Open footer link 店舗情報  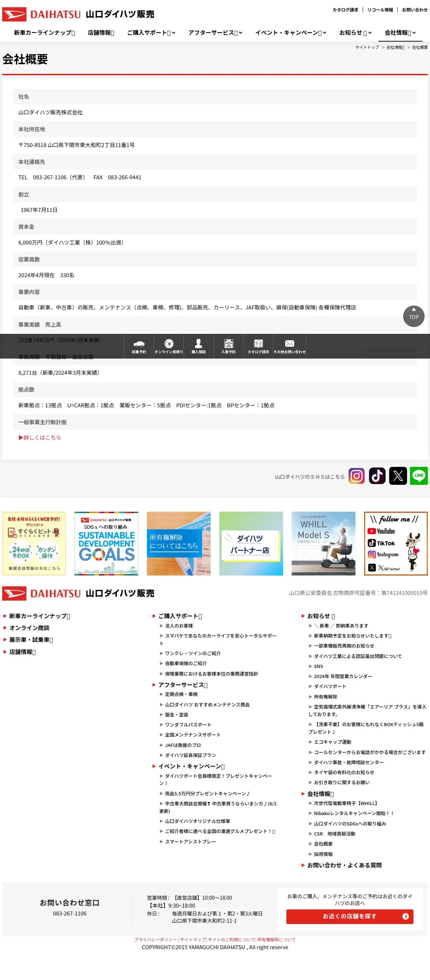click(x=23, y=652)
